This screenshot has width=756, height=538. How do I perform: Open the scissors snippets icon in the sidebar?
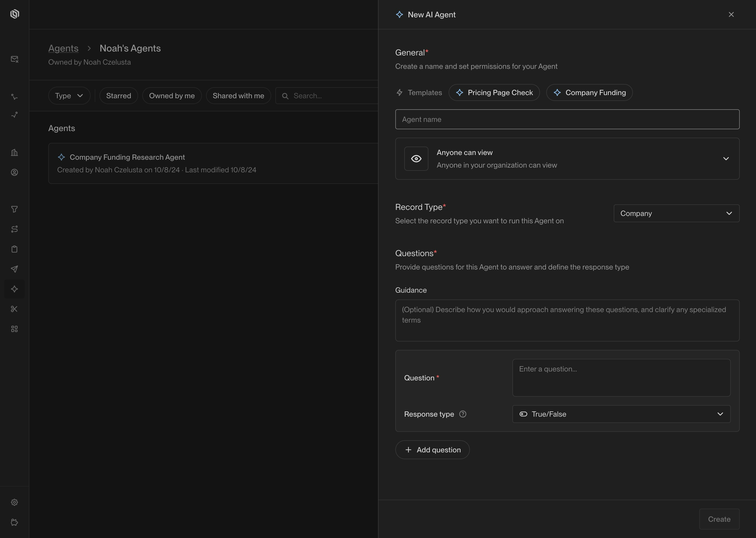coord(14,309)
